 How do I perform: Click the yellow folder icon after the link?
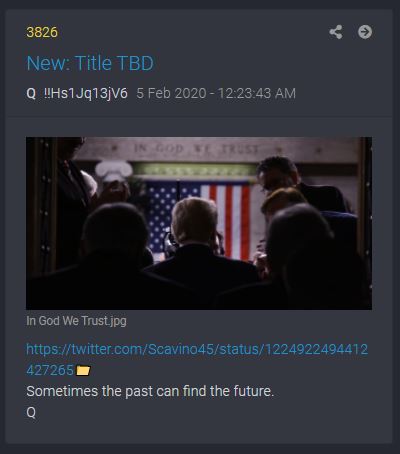click(x=83, y=370)
